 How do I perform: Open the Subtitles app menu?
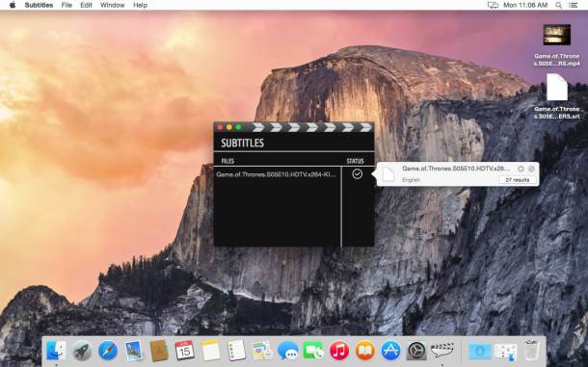click(x=39, y=5)
